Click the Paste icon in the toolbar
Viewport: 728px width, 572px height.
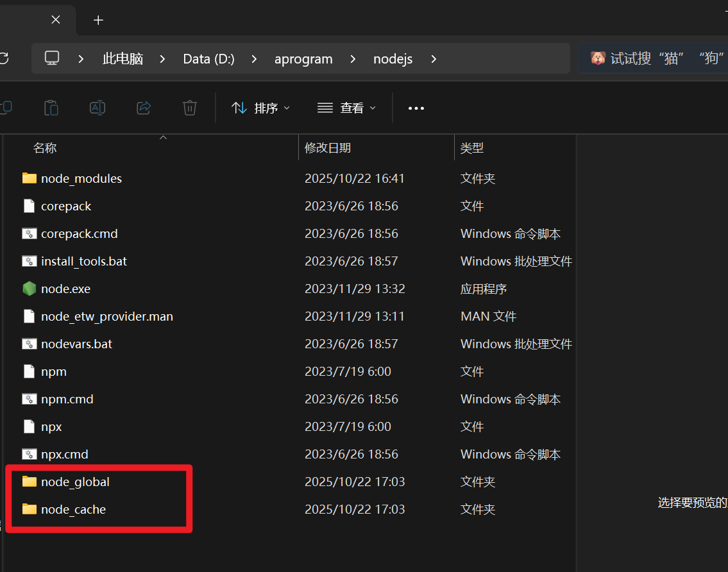pos(51,108)
